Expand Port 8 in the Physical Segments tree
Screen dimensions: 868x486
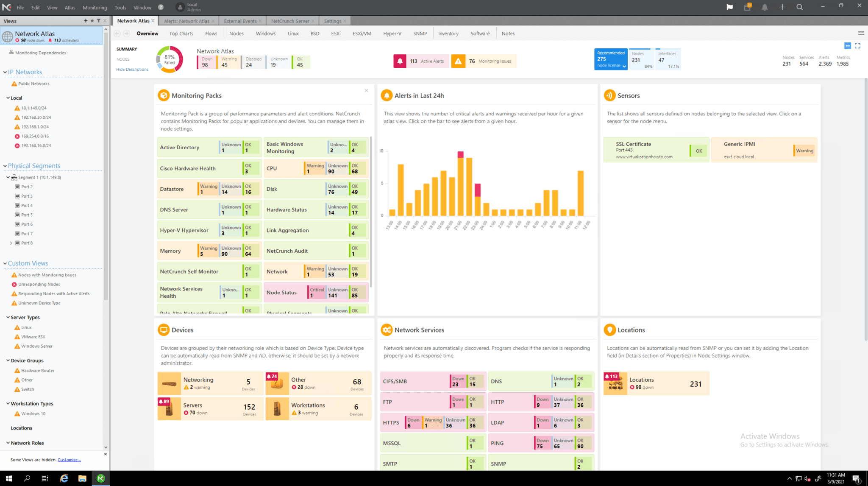pos(11,243)
